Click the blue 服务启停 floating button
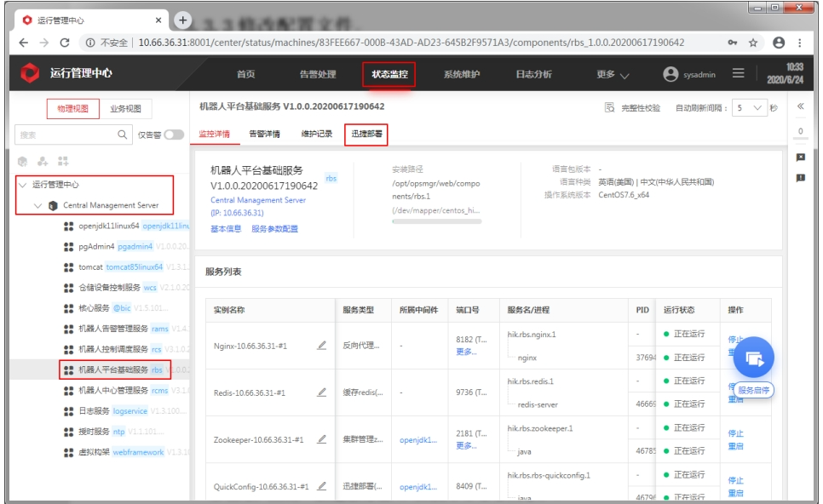Image resolution: width=823 pixels, height=504 pixels. tap(753, 358)
